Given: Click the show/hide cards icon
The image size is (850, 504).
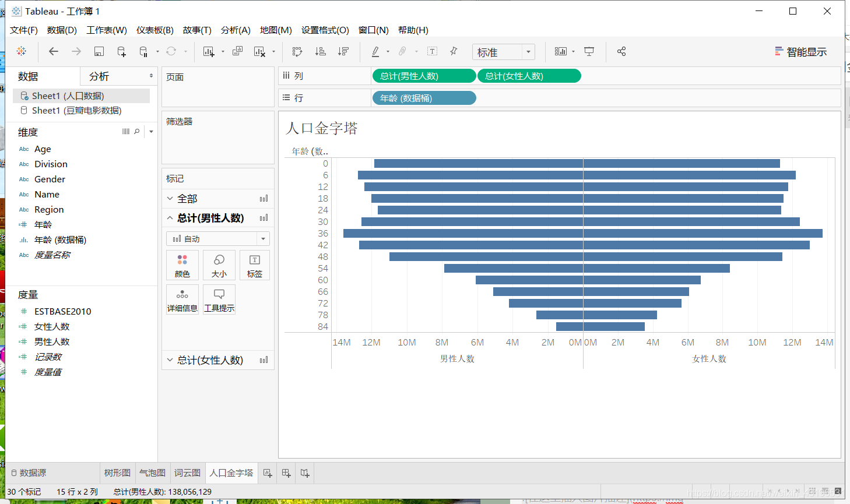Looking at the screenshot, I should (x=560, y=51).
